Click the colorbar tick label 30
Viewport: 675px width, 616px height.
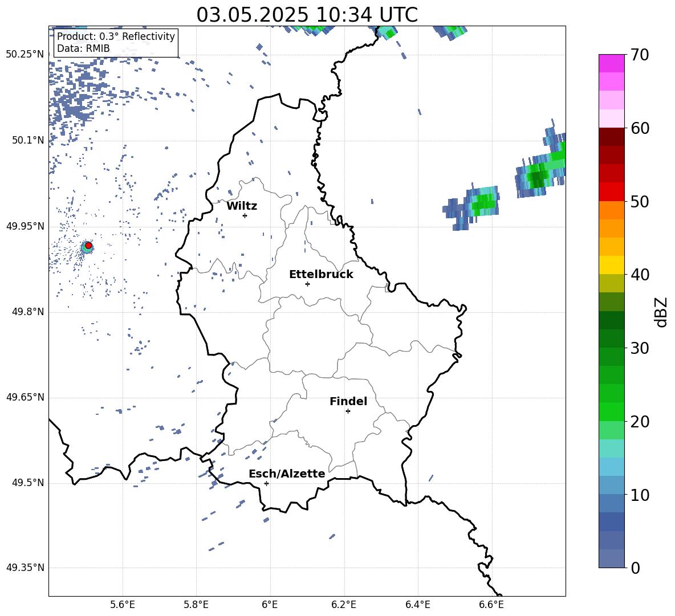pyautogui.click(x=640, y=348)
